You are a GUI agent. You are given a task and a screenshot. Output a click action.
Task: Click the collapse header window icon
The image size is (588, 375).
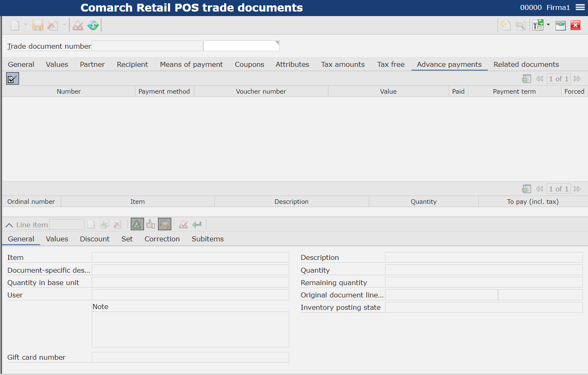pos(560,26)
